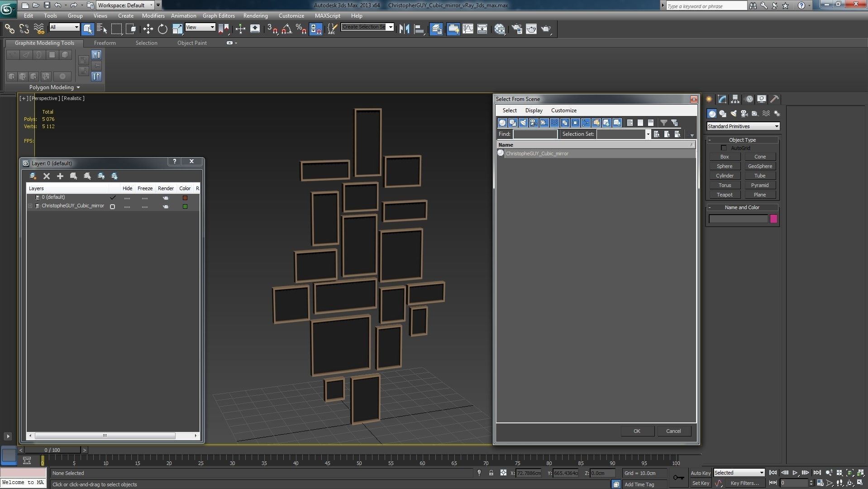Enable the AutoGrid checkbox
Screen dimensions: 868x489
pyautogui.click(x=724, y=148)
